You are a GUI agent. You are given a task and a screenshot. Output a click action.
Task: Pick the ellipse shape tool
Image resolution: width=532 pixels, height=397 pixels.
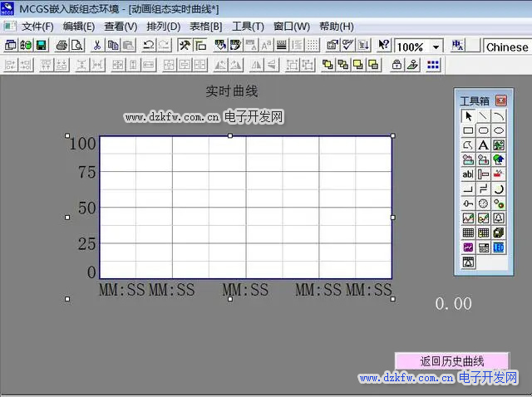pyautogui.click(x=499, y=130)
